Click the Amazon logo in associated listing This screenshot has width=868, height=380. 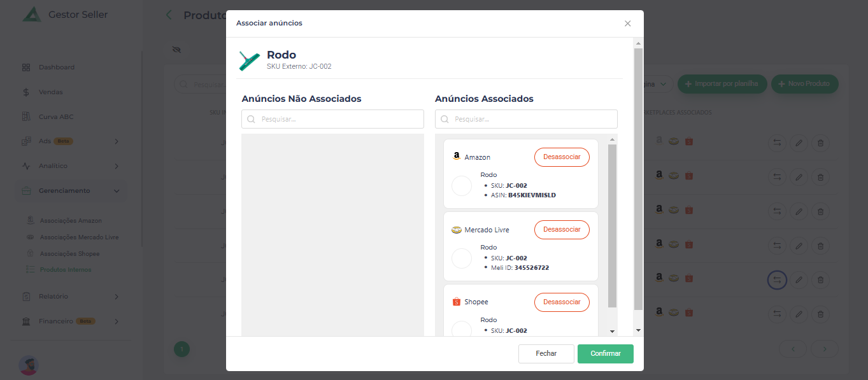456,157
